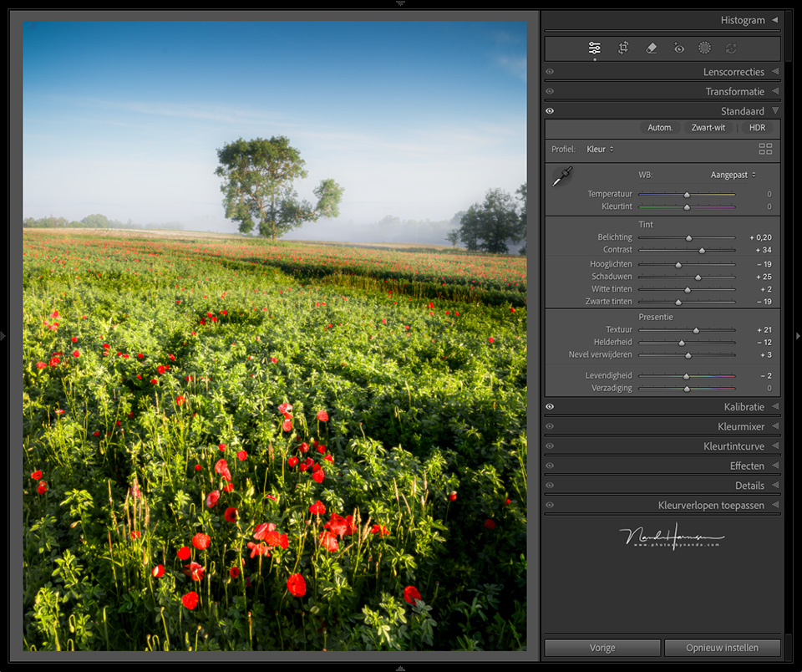Click the Histogram panel collapse triangle

(774, 20)
